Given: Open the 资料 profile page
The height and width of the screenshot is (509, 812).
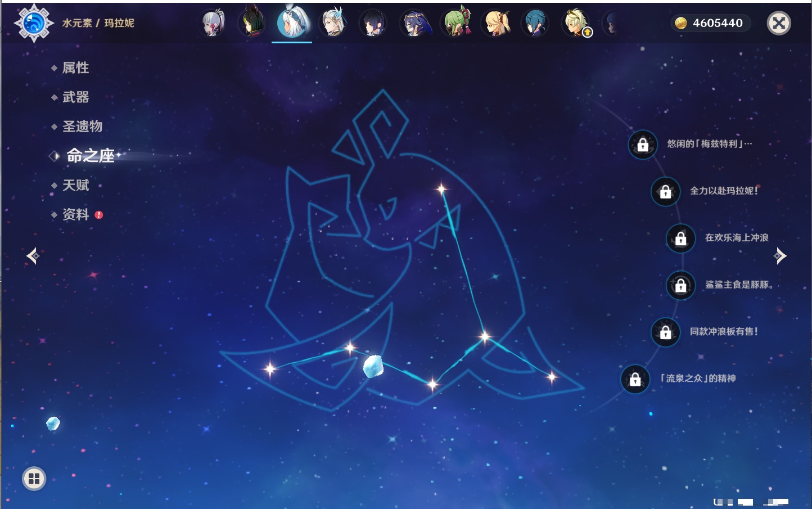Looking at the screenshot, I should [76, 214].
